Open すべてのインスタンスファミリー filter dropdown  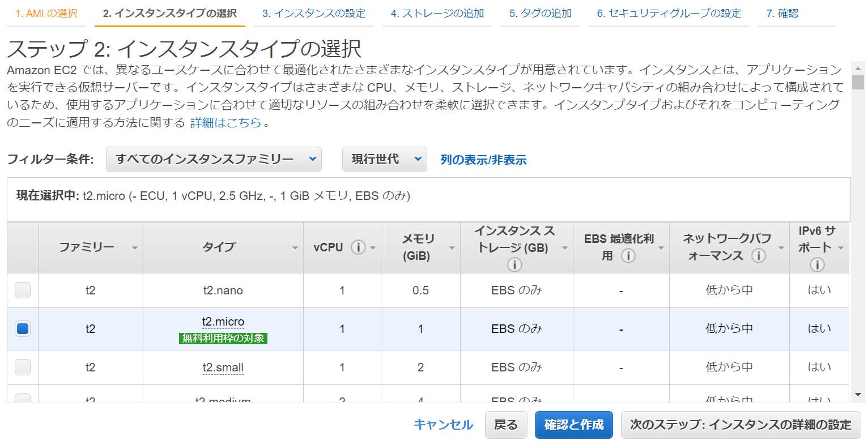click(214, 159)
